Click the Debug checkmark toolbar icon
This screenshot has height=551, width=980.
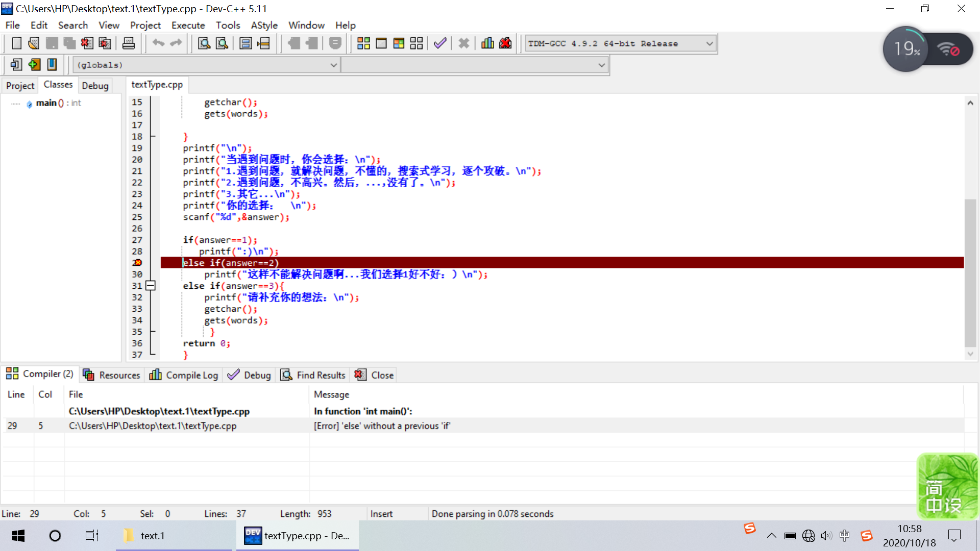click(x=440, y=43)
